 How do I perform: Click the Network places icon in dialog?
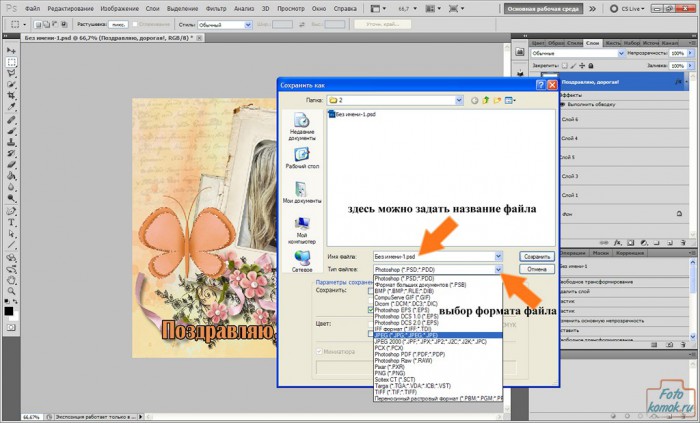tap(302, 262)
